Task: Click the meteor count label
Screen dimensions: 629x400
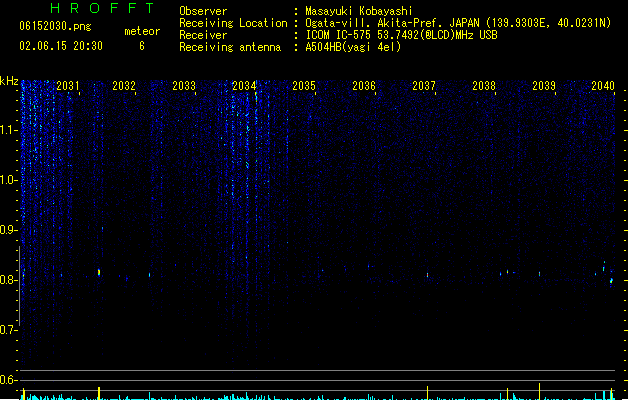Action: (142, 31)
